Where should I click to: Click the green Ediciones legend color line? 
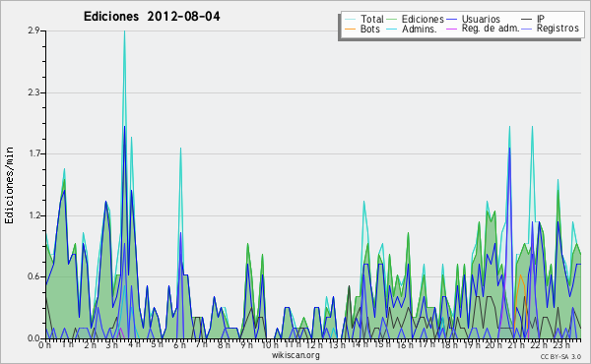tap(392, 20)
